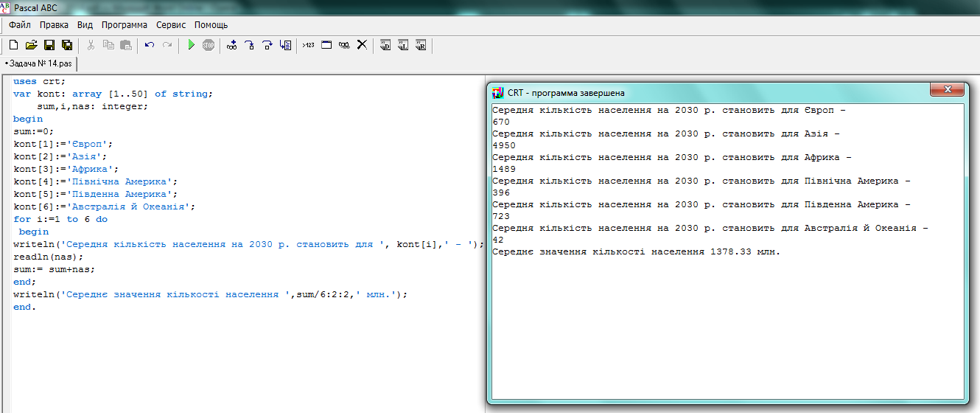Click value 396 in CRT output

coord(501,192)
